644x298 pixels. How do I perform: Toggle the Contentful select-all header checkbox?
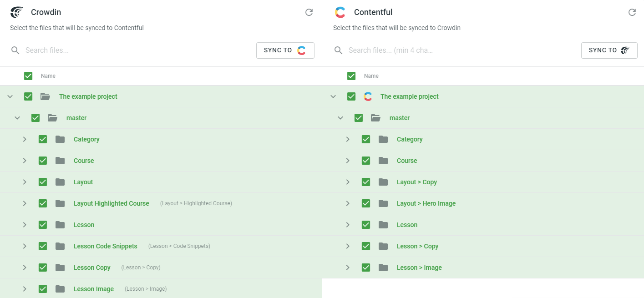click(351, 76)
